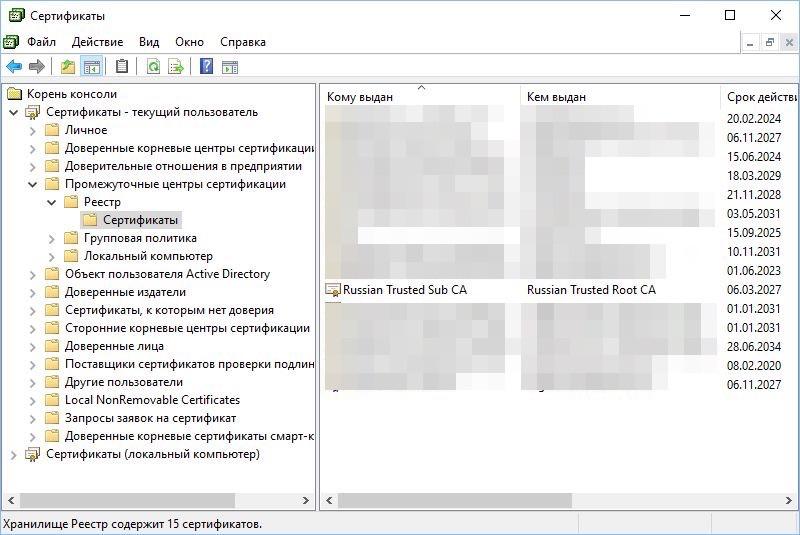Open Help with the question mark icon
Viewport: 800px width, 535px height.
click(x=207, y=66)
